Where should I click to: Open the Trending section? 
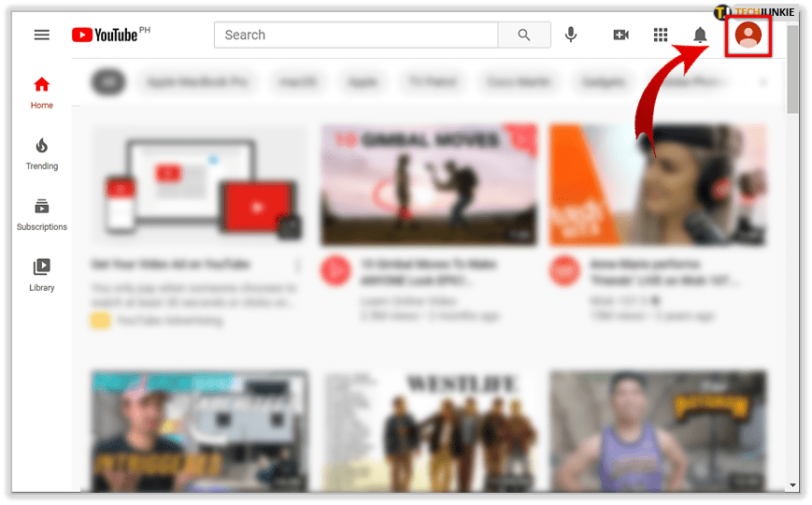pyautogui.click(x=41, y=153)
